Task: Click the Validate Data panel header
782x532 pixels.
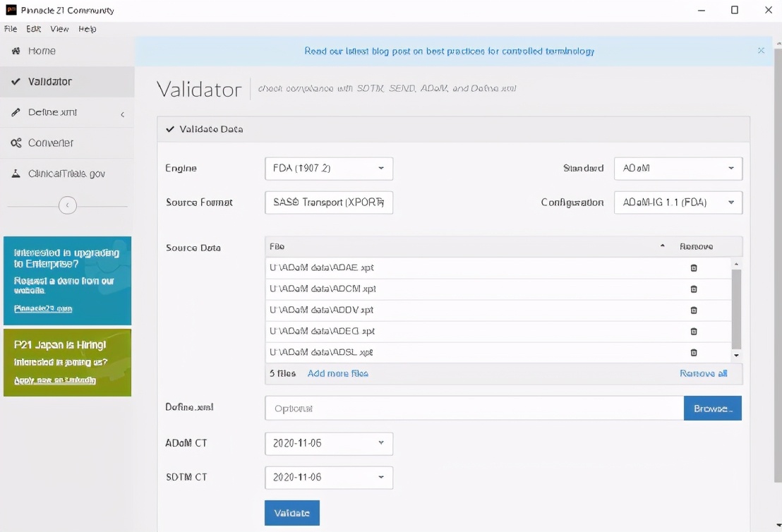Action: pos(453,129)
